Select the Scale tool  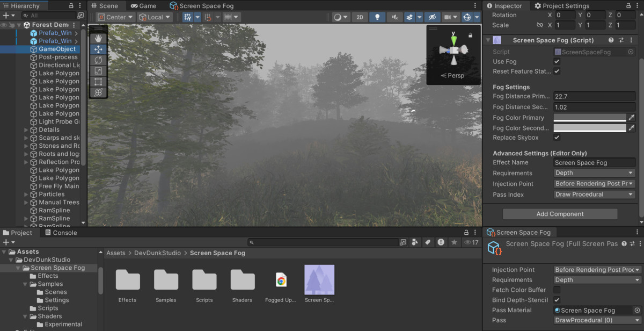(x=98, y=71)
